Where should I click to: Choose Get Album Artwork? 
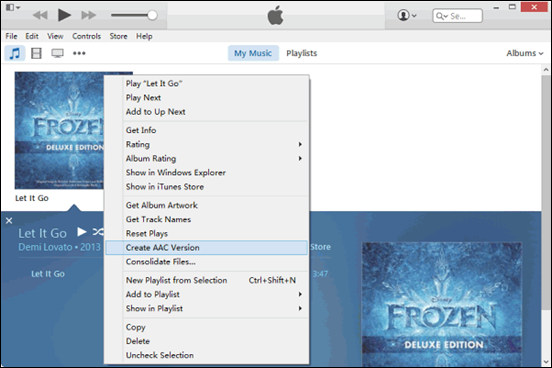[x=207, y=205]
